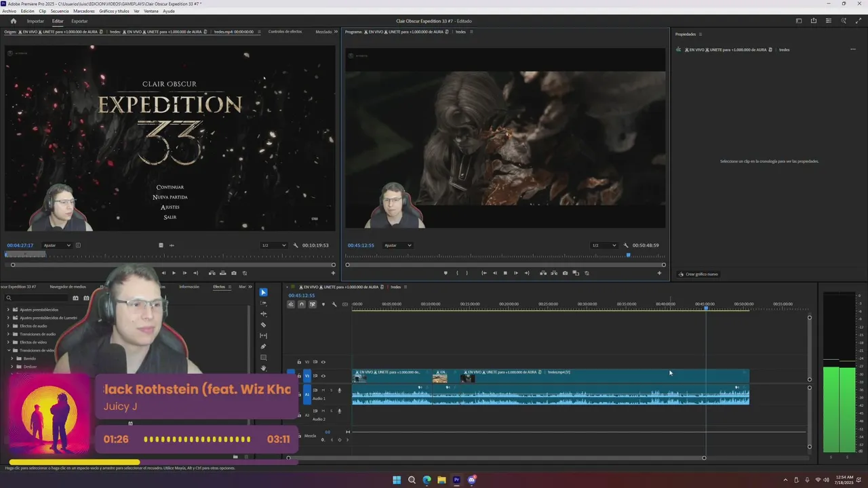868x488 pixels.
Task: Open Program monitor settings wrench
Action: [x=625, y=245]
